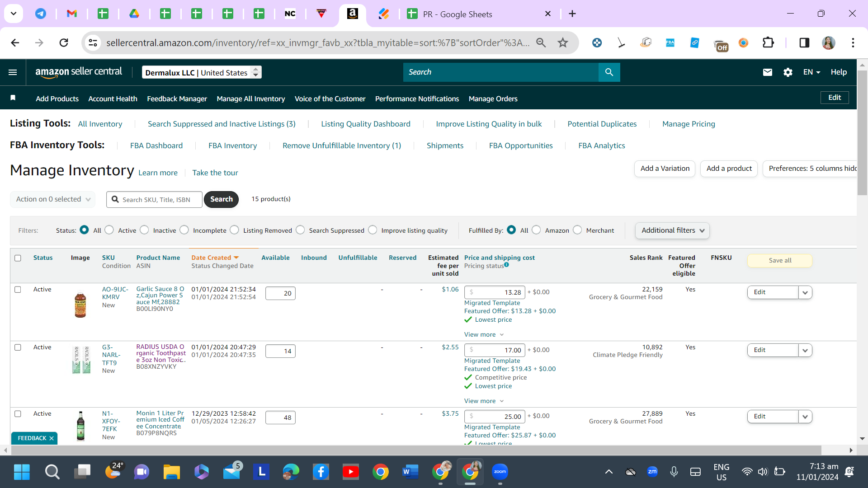
Task: Launch YouTube from the taskbar
Action: pyautogui.click(x=350, y=472)
